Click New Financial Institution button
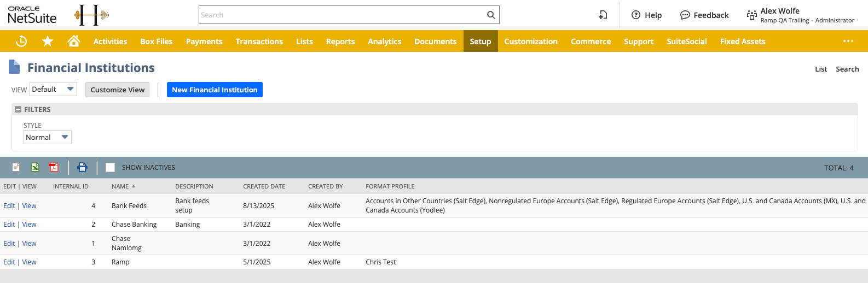This screenshot has height=283, width=868. point(215,90)
